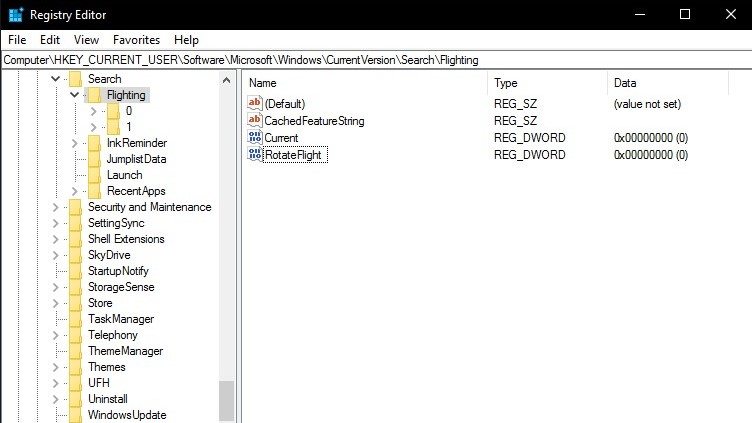
Task: Click the registry path address bar
Action: pyautogui.click(x=376, y=61)
